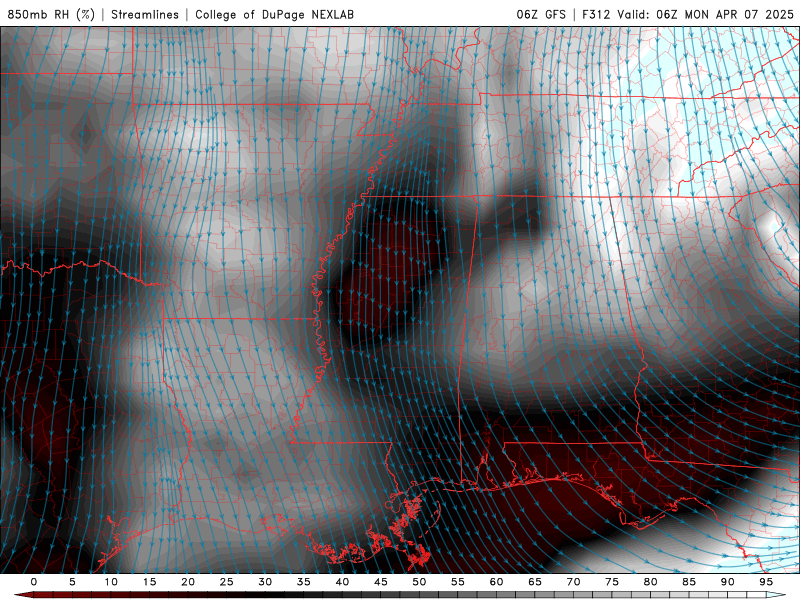The image size is (800, 600).
Task: Click the scale value 95
Action: tap(766, 582)
